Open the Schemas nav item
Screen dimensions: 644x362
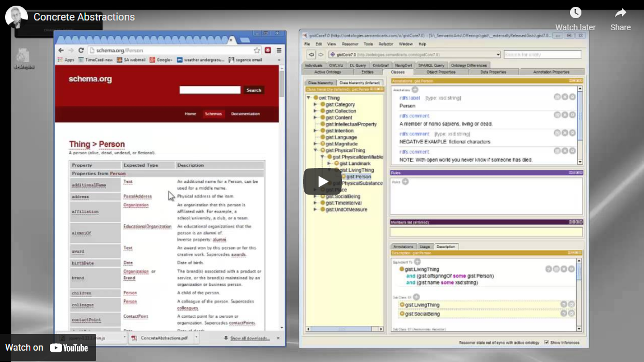(x=213, y=114)
